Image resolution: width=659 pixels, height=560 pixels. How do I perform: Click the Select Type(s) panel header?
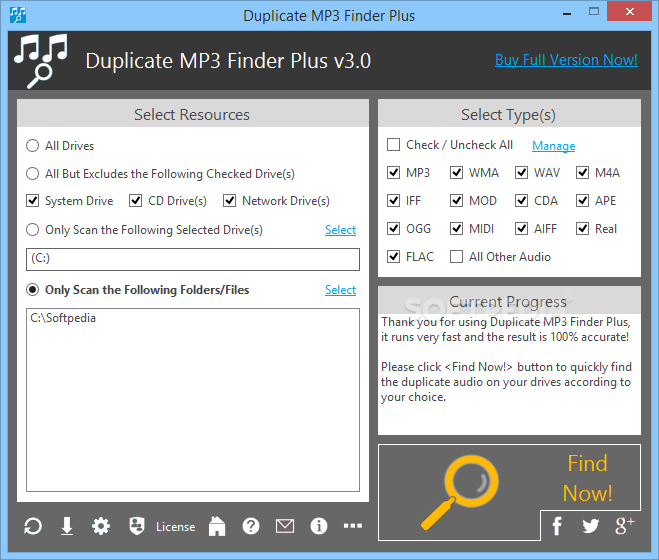coord(509,114)
